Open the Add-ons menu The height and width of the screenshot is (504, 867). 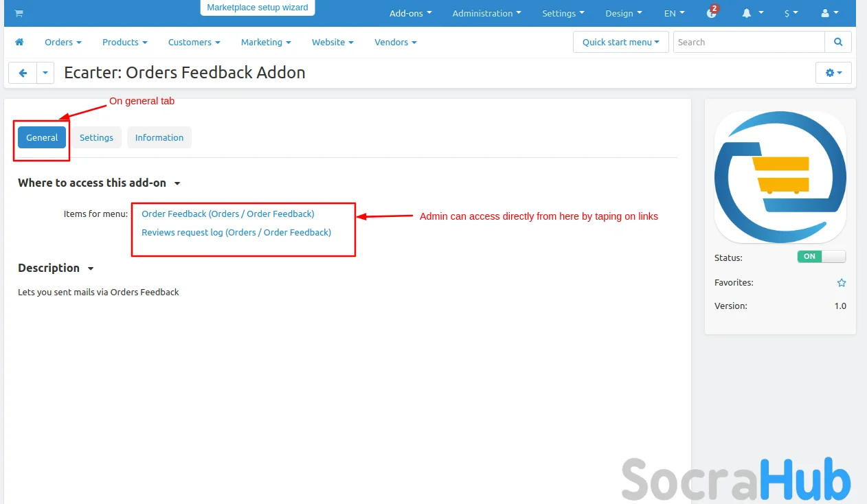pyautogui.click(x=411, y=13)
